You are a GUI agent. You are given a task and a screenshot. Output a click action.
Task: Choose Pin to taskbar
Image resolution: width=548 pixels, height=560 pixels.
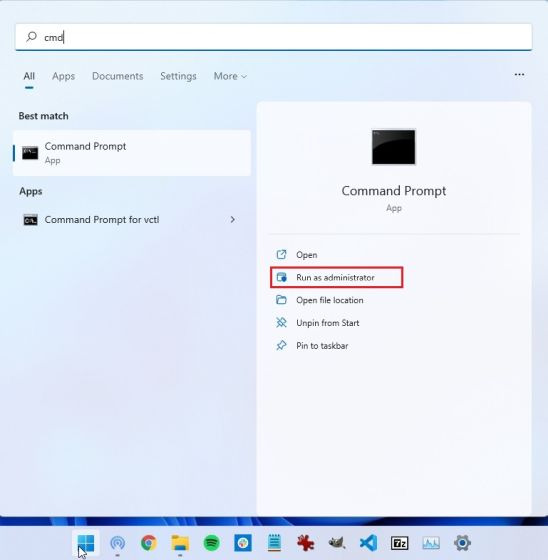(x=312, y=346)
